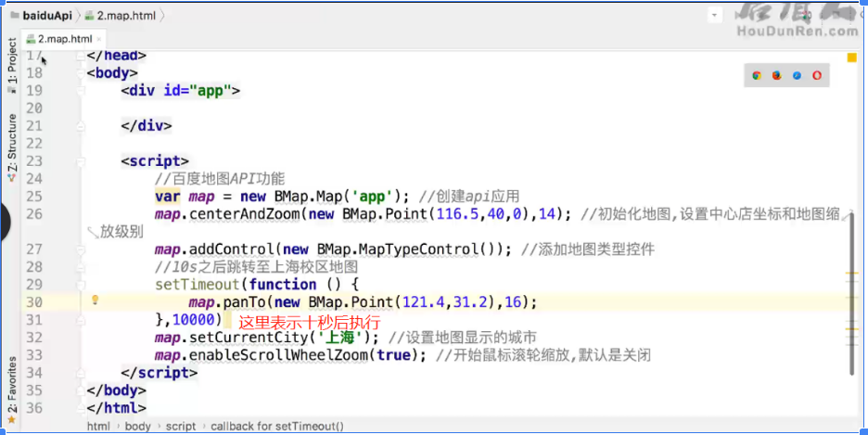Close the 2.map.html editor tab
Screen dimensions: 868x435
(x=99, y=39)
